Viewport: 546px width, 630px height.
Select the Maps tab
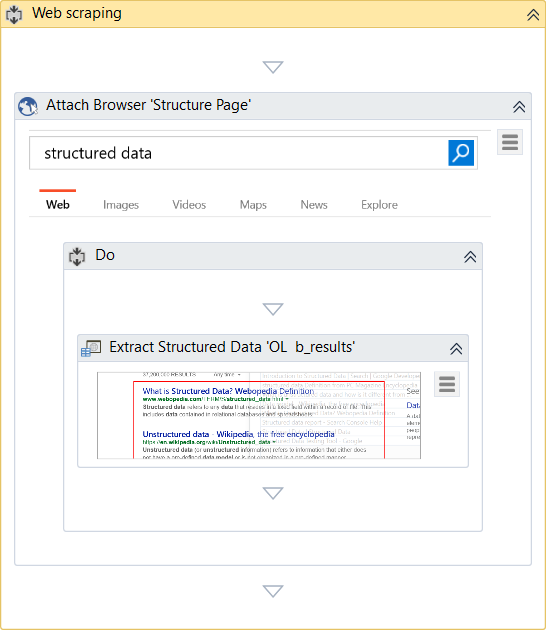(253, 205)
